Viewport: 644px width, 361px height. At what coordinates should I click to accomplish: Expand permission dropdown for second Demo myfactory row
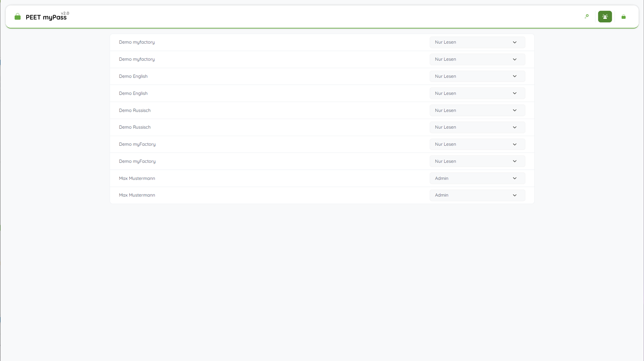pyautogui.click(x=477, y=59)
